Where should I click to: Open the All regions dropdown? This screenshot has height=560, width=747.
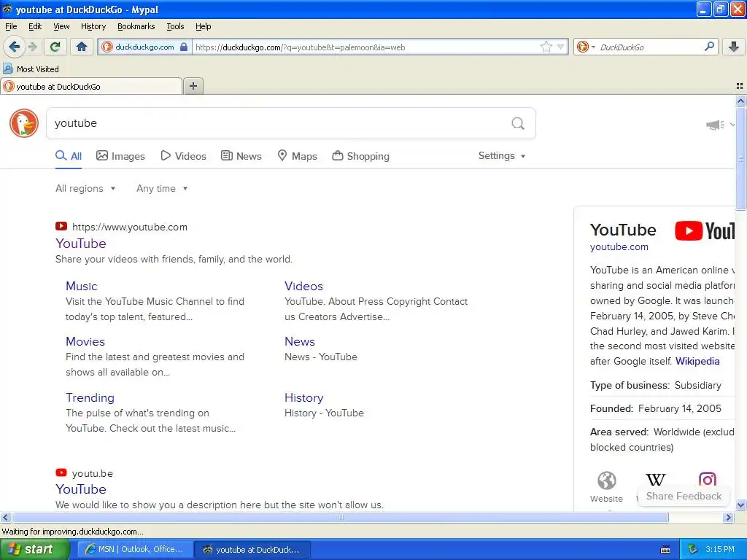coord(85,189)
